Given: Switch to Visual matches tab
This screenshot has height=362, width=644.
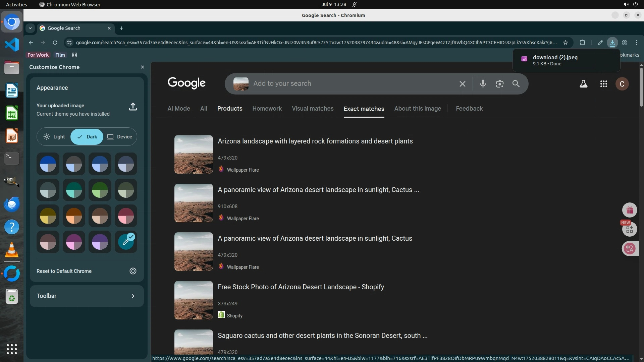Looking at the screenshot, I should (312, 109).
